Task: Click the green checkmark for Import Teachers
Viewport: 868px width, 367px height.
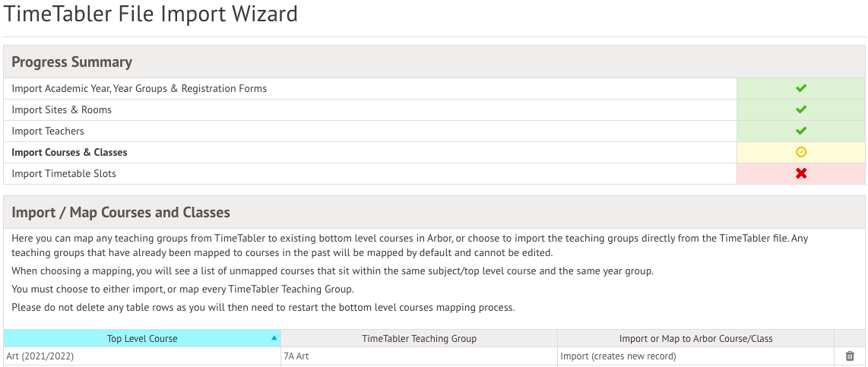Action: pos(800,131)
